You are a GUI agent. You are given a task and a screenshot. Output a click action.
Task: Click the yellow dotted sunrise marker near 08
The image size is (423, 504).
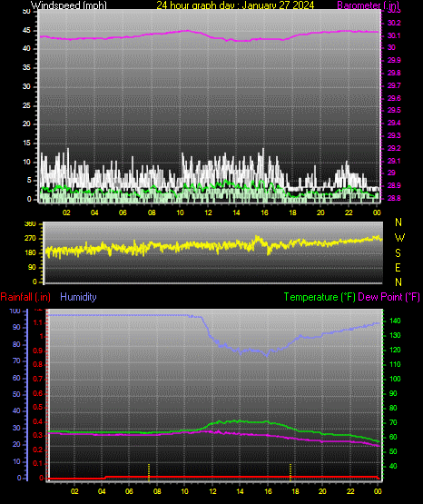click(x=149, y=472)
